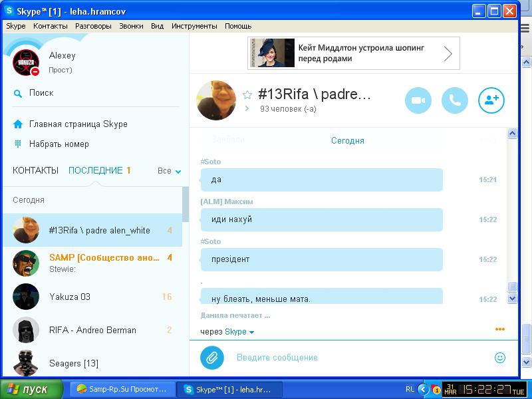Click the Skype taskbar button

click(229, 389)
